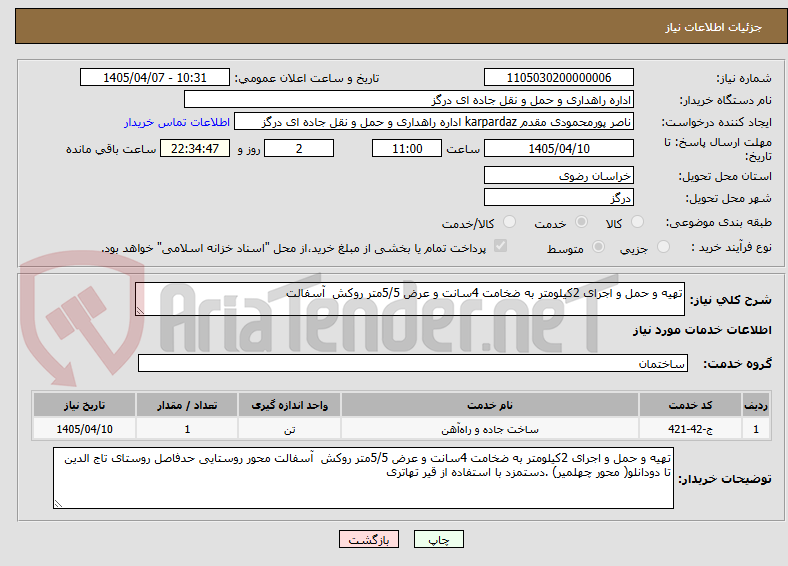Click the تعداد / مقدار column header

click(187, 405)
